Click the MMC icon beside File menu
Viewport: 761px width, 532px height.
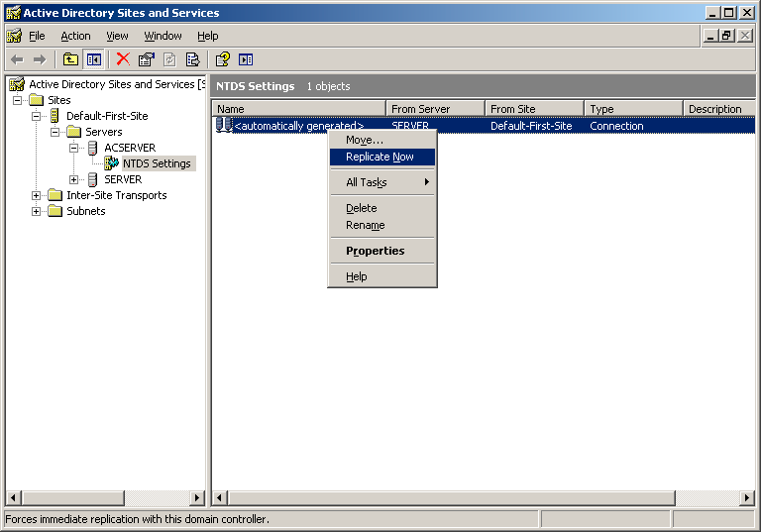point(15,36)
